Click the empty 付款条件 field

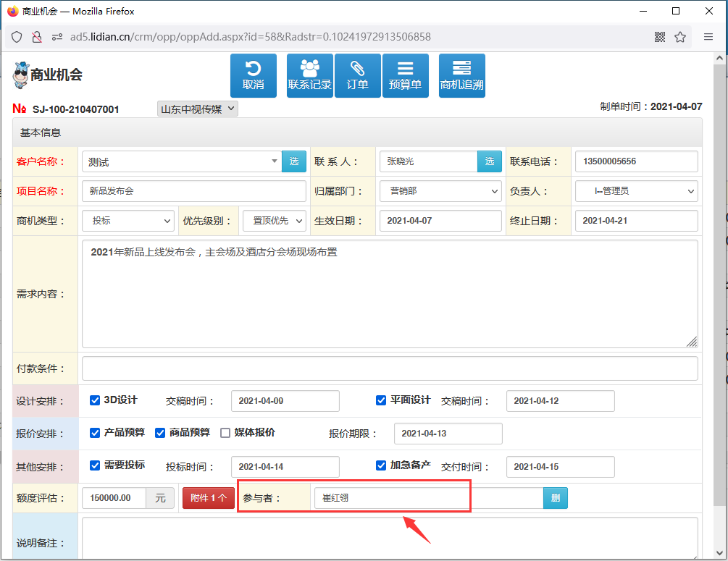pyautogui.click(x=390, y=368)
